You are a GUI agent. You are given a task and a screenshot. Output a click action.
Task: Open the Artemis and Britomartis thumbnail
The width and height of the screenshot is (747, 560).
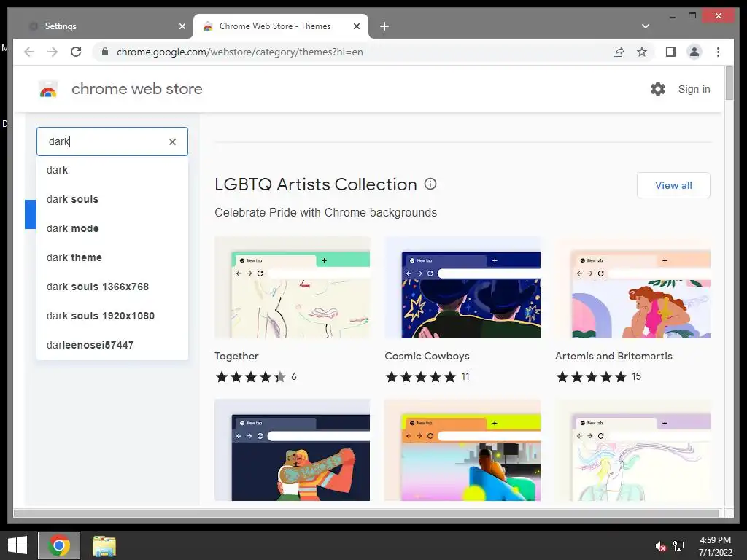click(632, 287)
